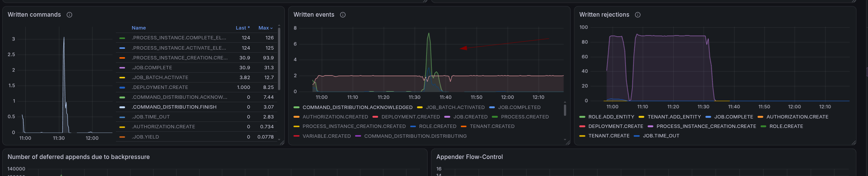The image size is (868, 176).
Task: Click the Written commands legend scrollbar
Action: click(x=279, y=59)
